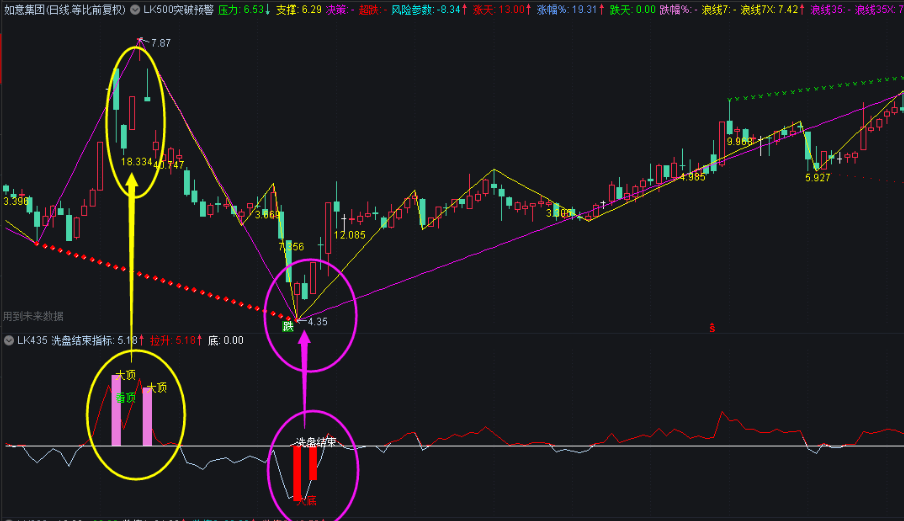Viewport: 904px width, 521px height.
Task: Click the 4.985 wave label
Action: click(x=692, y=177)
